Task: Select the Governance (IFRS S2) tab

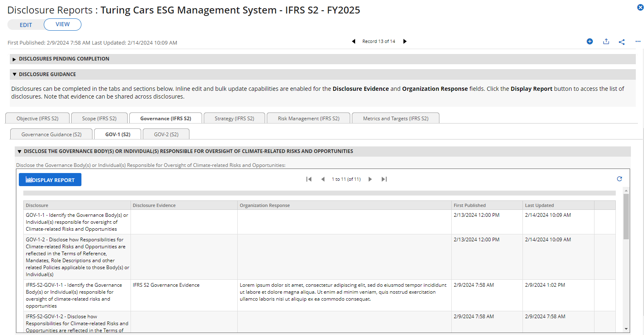Action: [166, 118]
